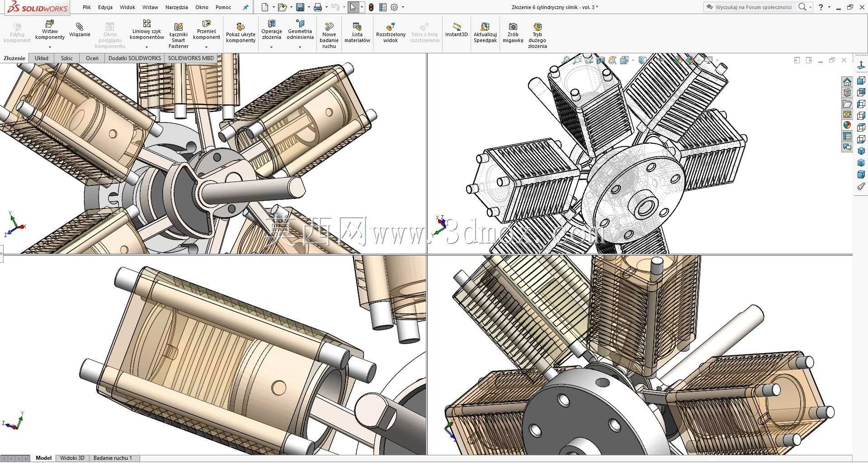The image size is (868, 463).
Task: Expand Wstaw komponenty dropdown arrow
Action: tap(50, 47)
